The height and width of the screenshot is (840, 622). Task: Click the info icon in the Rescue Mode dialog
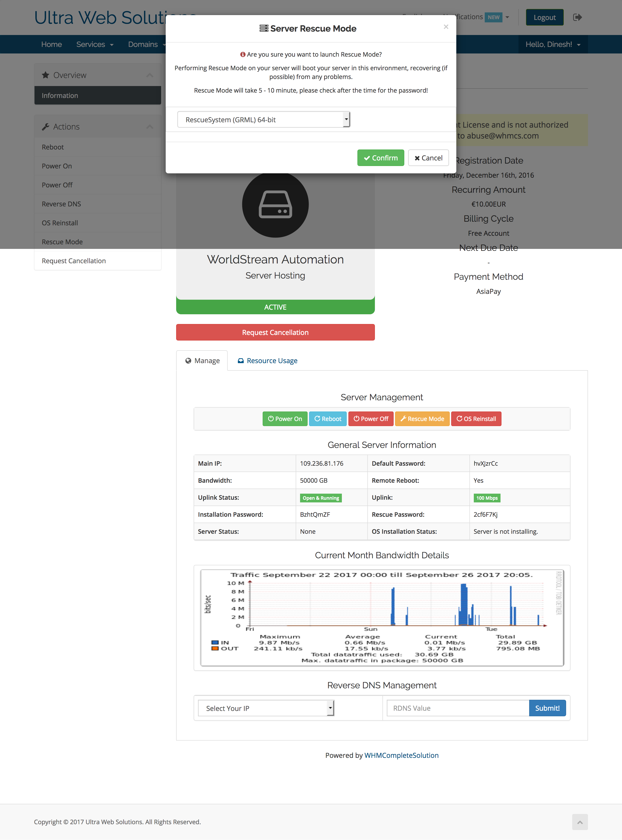point(243,54)
